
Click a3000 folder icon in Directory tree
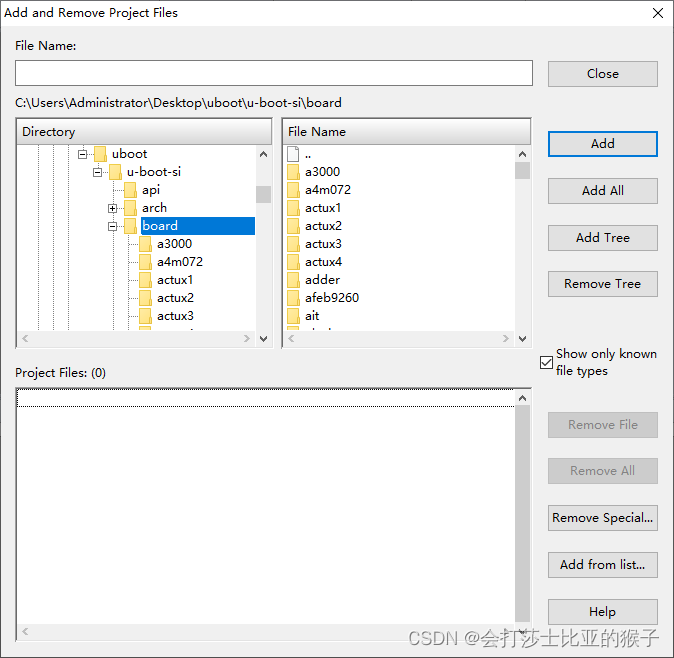point(145,244)
